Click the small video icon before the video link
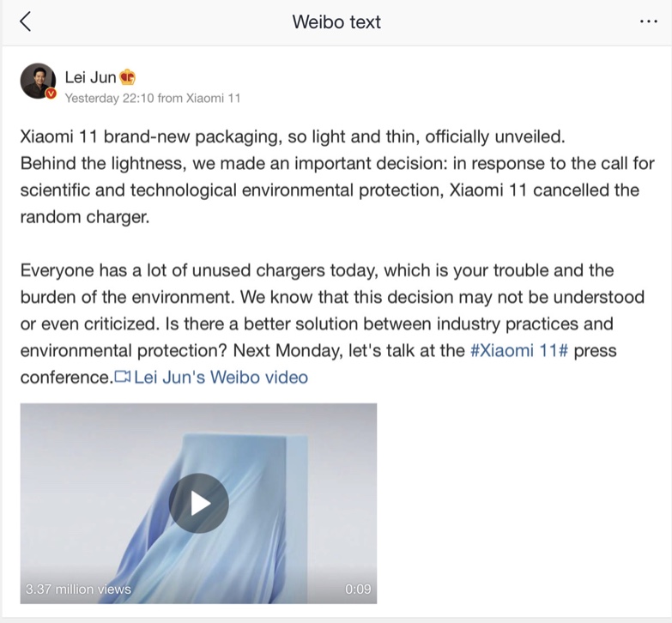The height and width of the screenshot is (623, 672). tap(123, 377)
